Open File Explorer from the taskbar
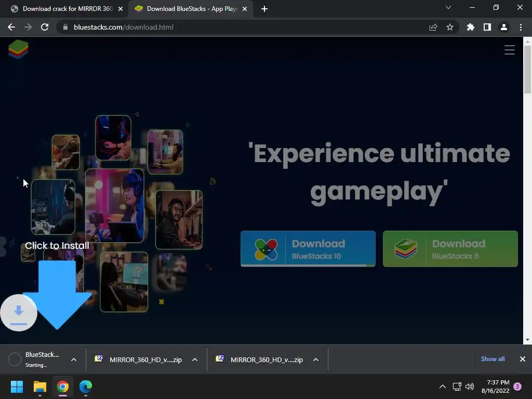This screenshot has height=399, width=532. (x=39, y=387)
